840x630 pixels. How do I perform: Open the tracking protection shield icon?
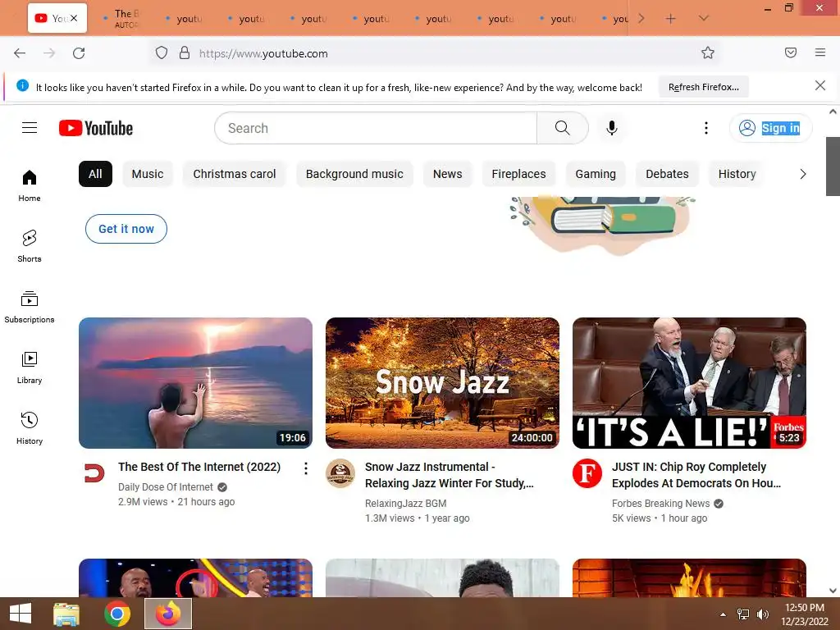(162, 53)
